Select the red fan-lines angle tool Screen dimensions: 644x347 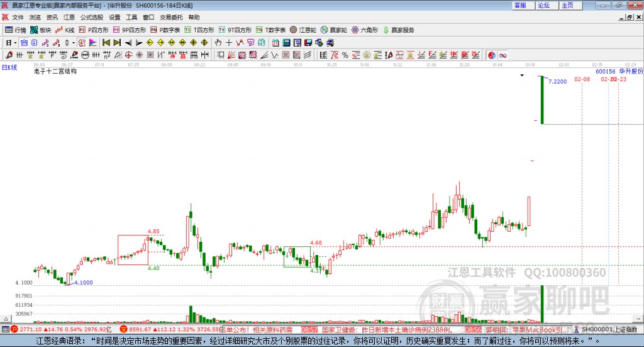[x=231, y=55]
